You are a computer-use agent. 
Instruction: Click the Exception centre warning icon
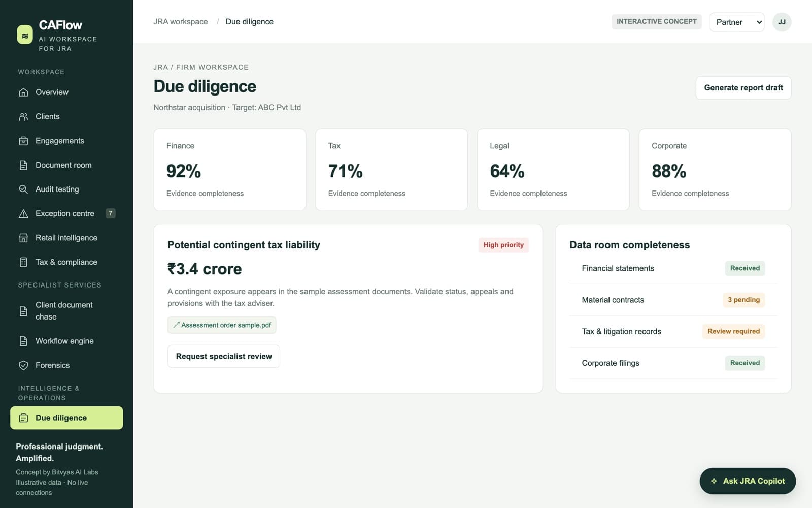coord(23,214)
